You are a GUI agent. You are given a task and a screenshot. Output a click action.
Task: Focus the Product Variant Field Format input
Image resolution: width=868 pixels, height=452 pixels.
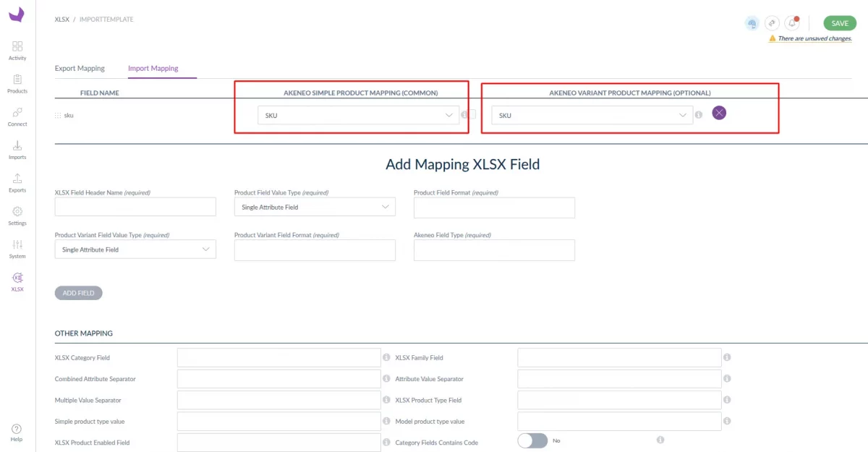click(x=315, y=250)
